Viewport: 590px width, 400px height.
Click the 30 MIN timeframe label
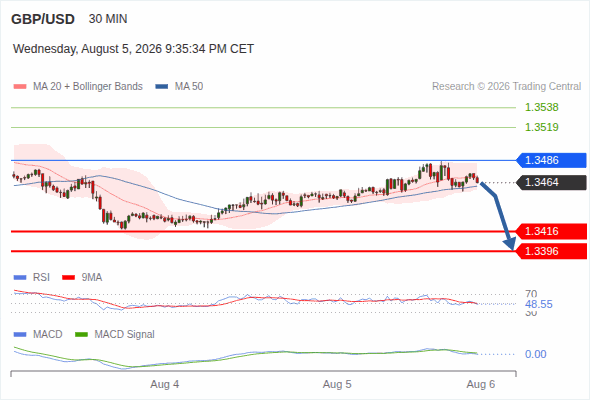coord(108,19)
